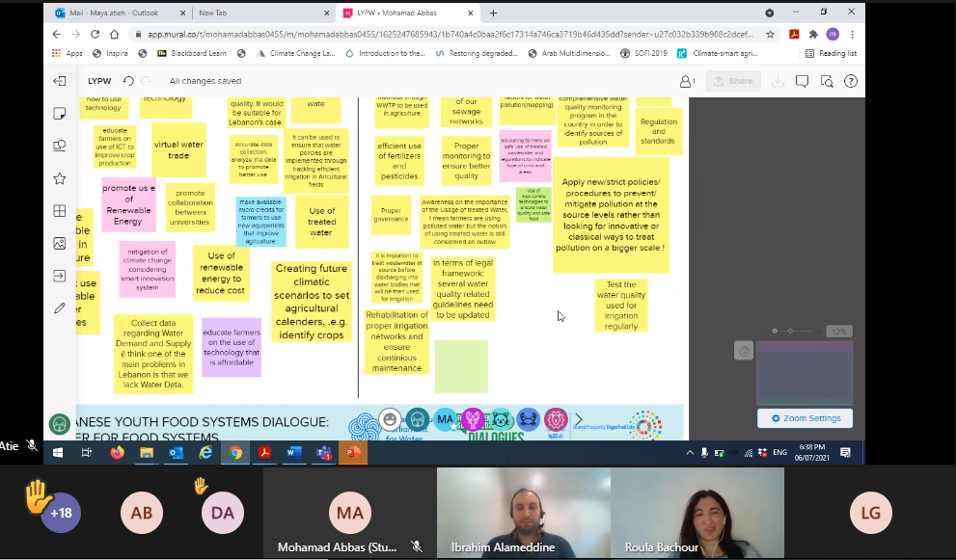Open the image upload tool

59,243
